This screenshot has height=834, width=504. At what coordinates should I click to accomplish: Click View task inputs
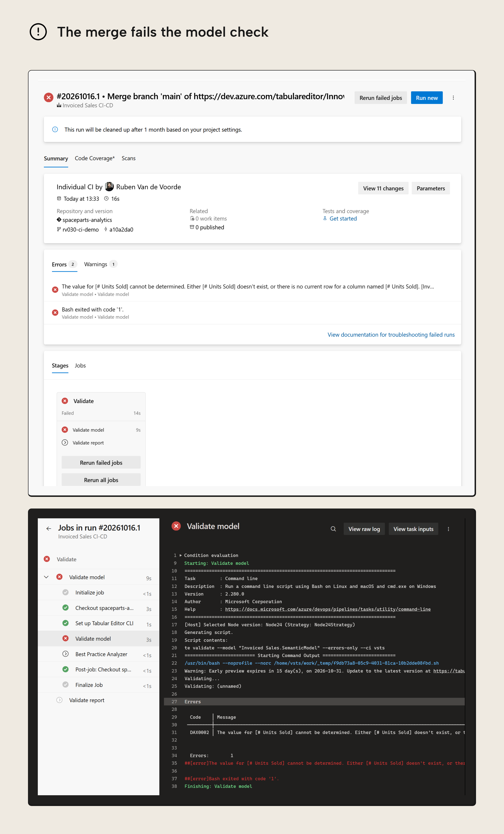pos(413,529)
